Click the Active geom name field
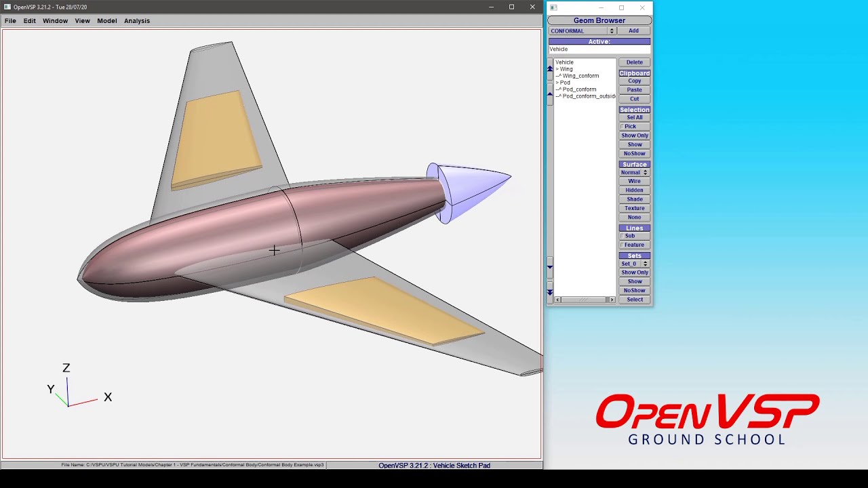Viewport: 868px width, 488px height. coord(599,49)
